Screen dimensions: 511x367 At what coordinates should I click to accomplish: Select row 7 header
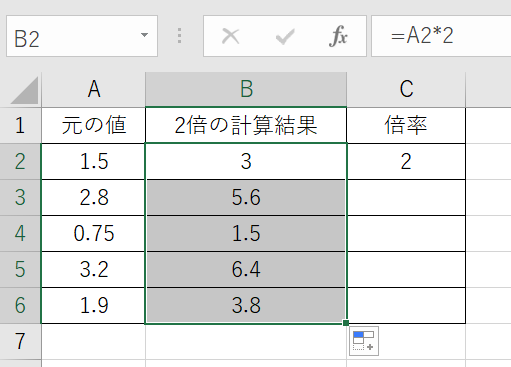pyautogui.click(x=20, y=341)
